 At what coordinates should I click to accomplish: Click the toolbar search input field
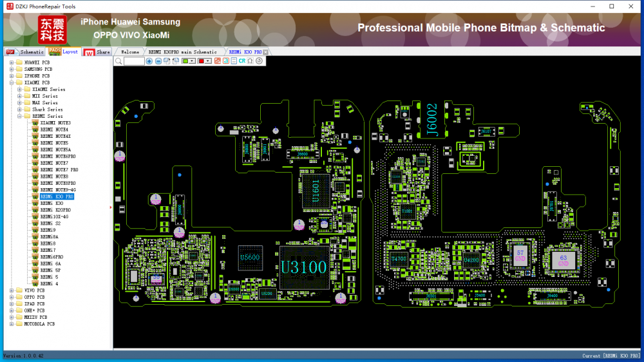(x=134, y=61)
